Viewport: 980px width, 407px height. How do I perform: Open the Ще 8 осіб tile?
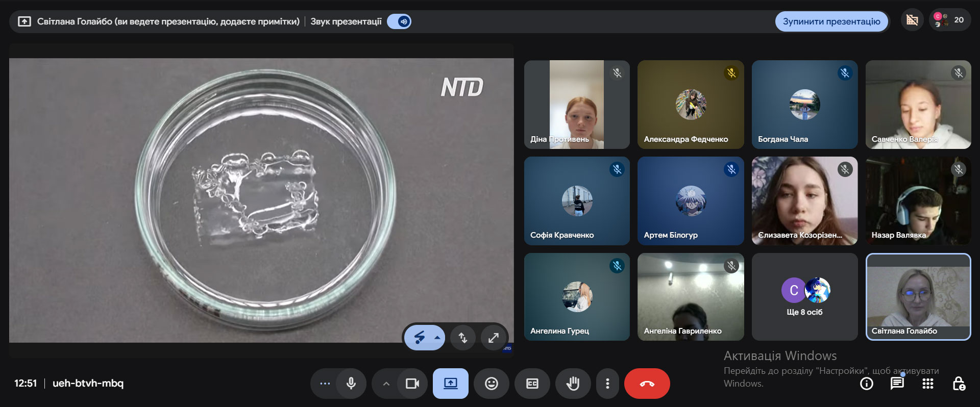[x=804, y=297]
